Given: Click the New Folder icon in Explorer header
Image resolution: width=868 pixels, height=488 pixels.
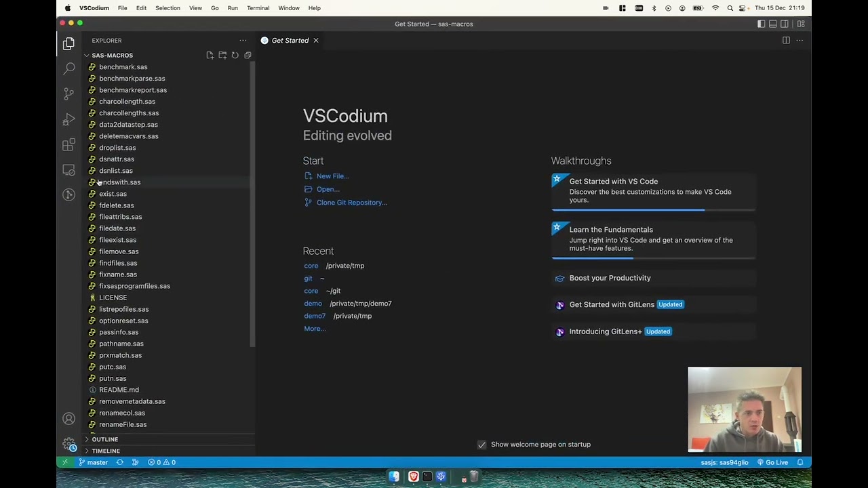Looking at the screenshot, I should click(x=222, y=56).
